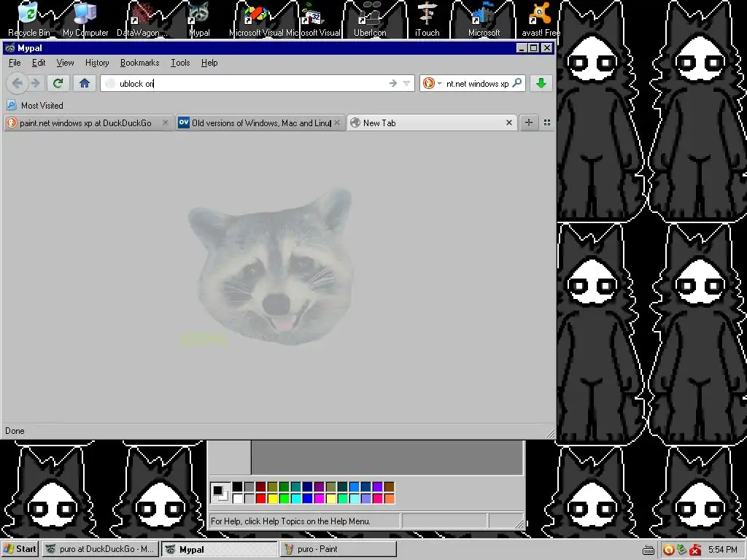Open the History menu

click(x=97, y=63)
